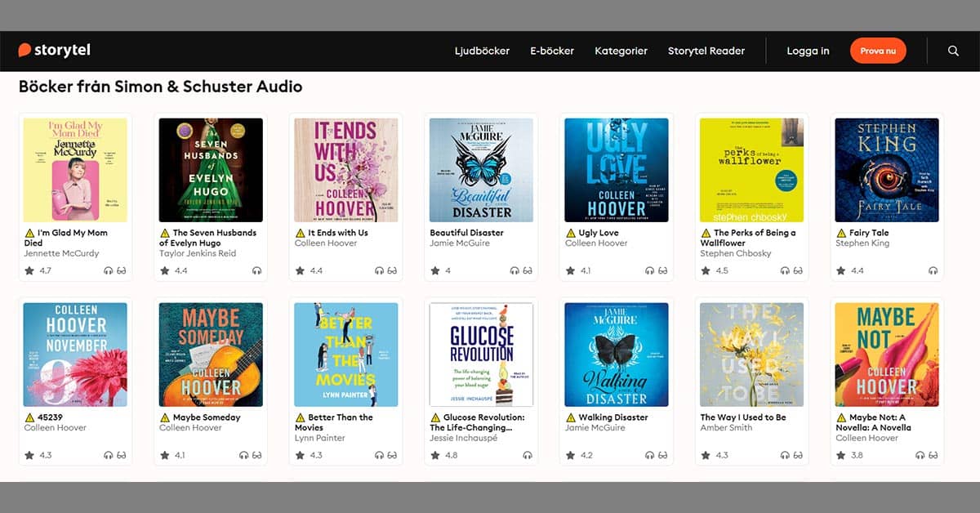Click the 4.8 rating on Glucose Revolution
Viewport: 980px width, 513px height.
452,455
